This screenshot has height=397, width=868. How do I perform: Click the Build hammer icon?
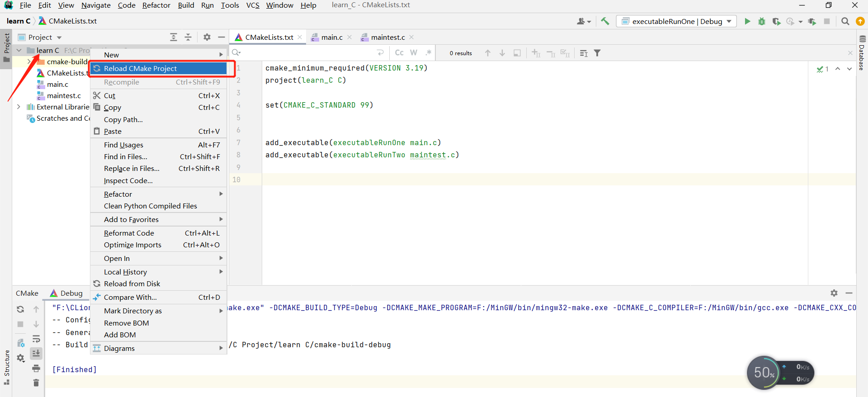[x=605, y=21]
